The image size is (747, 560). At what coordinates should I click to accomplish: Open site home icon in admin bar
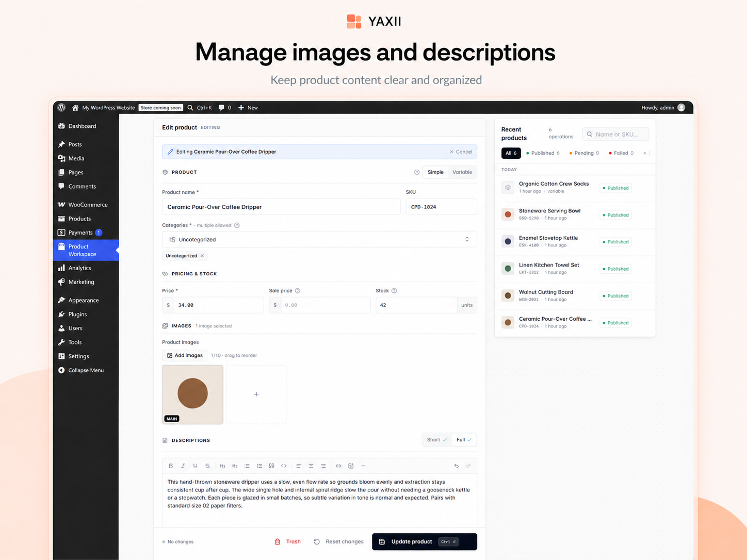pyautogui.click(x=75, y=108)
